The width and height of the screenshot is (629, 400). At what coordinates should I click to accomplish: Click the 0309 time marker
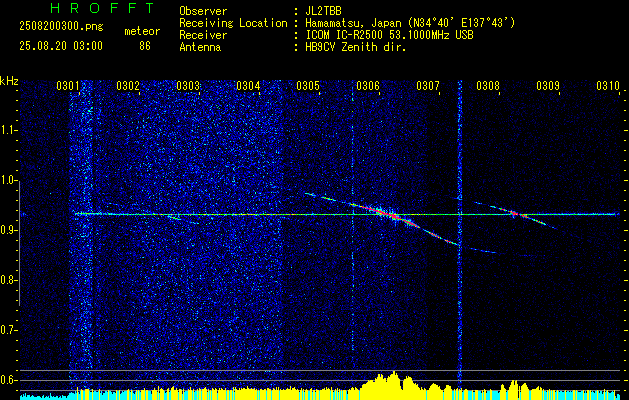548,85
